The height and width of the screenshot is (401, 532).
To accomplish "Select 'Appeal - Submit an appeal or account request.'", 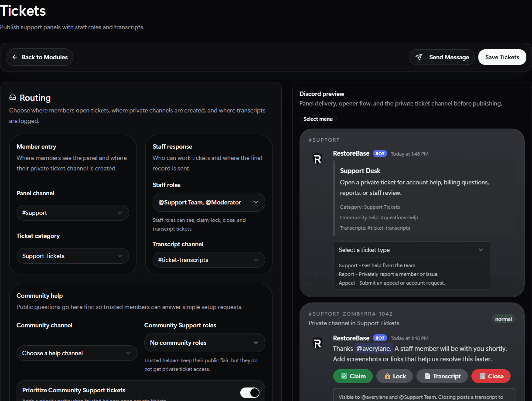I will coord(392,283).
